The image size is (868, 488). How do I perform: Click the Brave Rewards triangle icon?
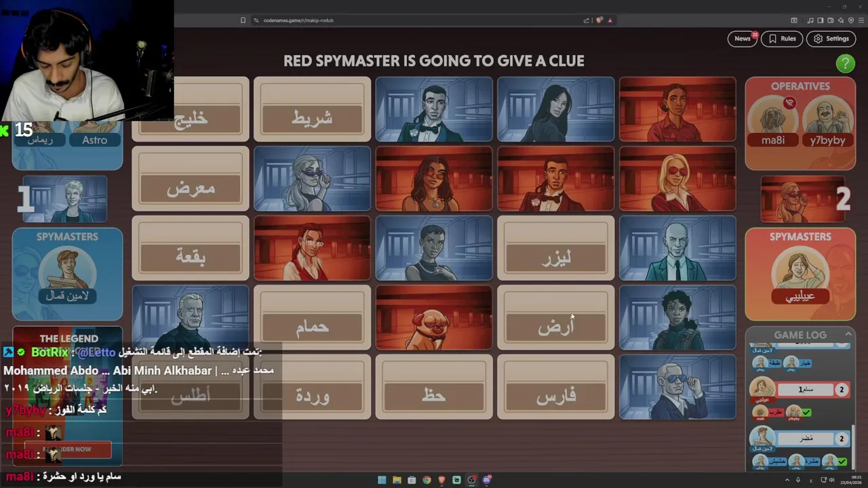(610, 20)
